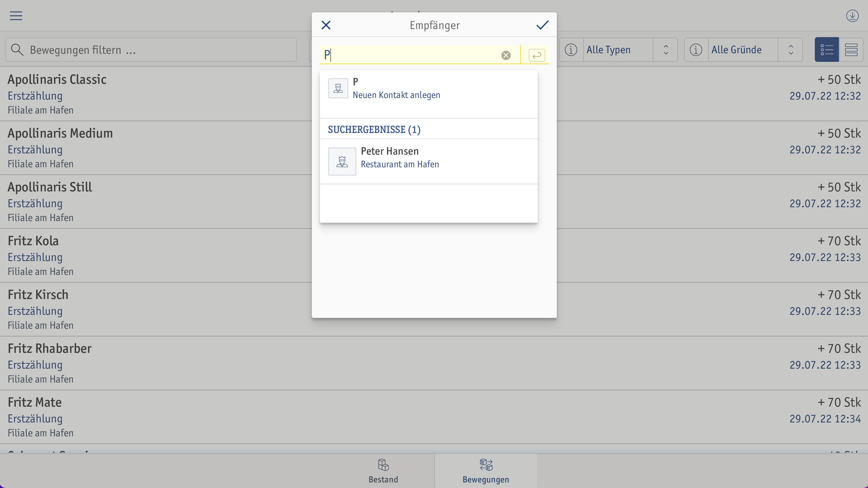Switch to detailed list view
The image size is (868, 488).
(827, 50)
